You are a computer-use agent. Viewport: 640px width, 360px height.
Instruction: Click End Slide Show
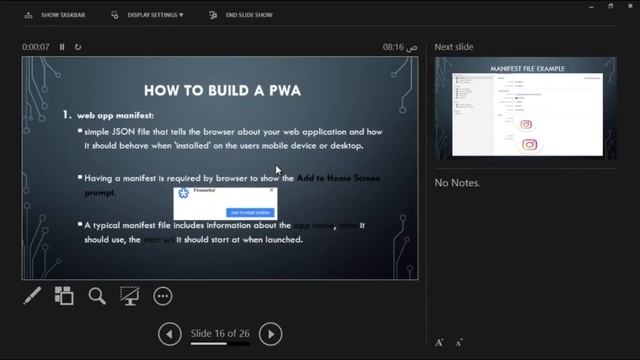(241, 15)
